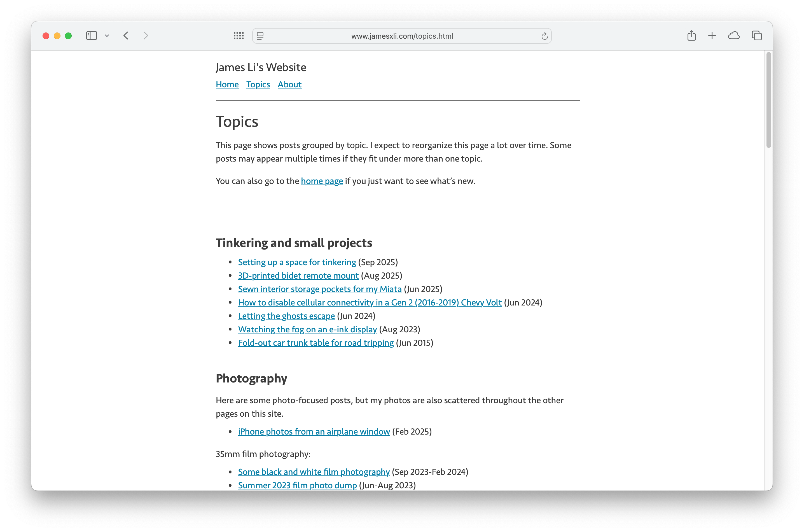Go forward to the next page
Viewport: 804px width, 532px height.
(146, 36)
